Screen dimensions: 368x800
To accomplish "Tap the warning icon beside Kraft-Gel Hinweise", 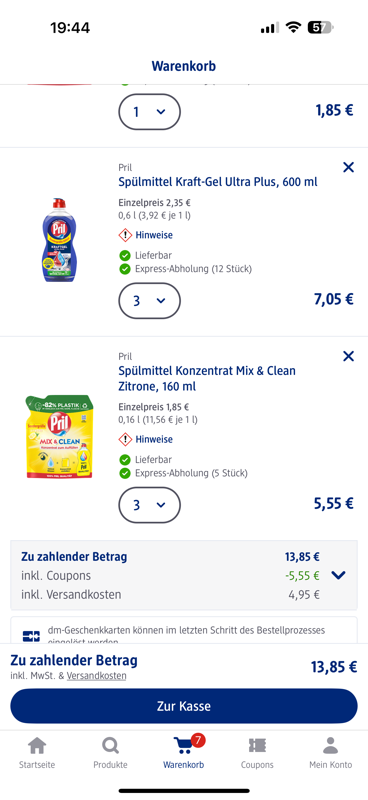I will [x=125, y=235].
